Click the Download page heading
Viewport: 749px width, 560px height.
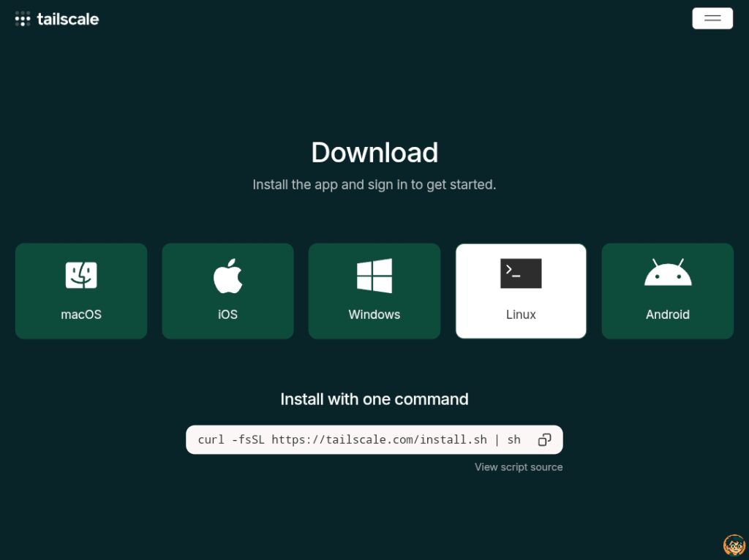pos(374,152)
